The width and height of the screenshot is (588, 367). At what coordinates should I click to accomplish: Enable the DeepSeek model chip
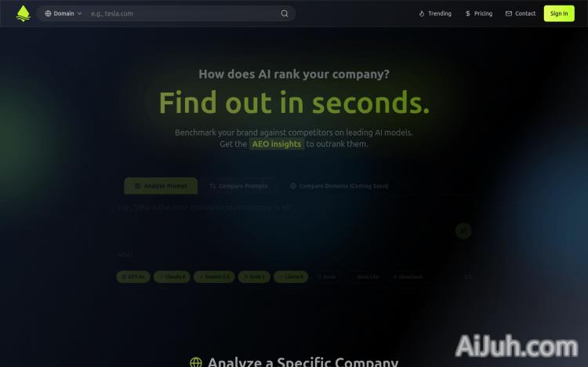coord(408,277)
